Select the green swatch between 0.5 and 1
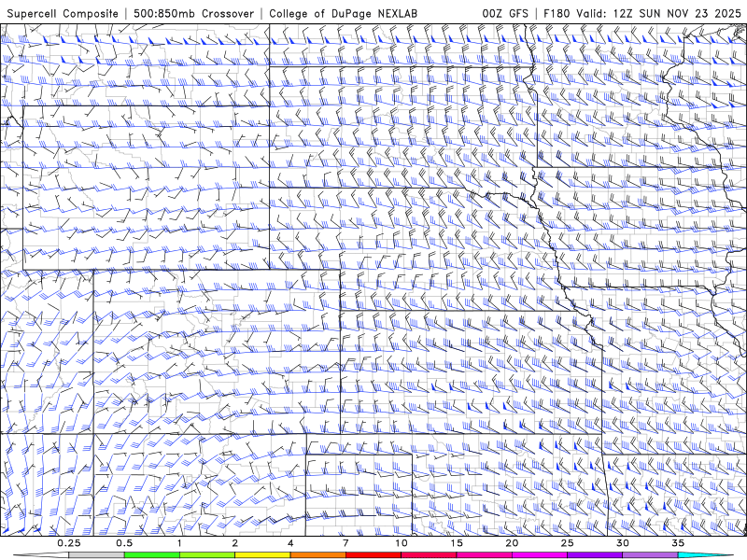 152,555
